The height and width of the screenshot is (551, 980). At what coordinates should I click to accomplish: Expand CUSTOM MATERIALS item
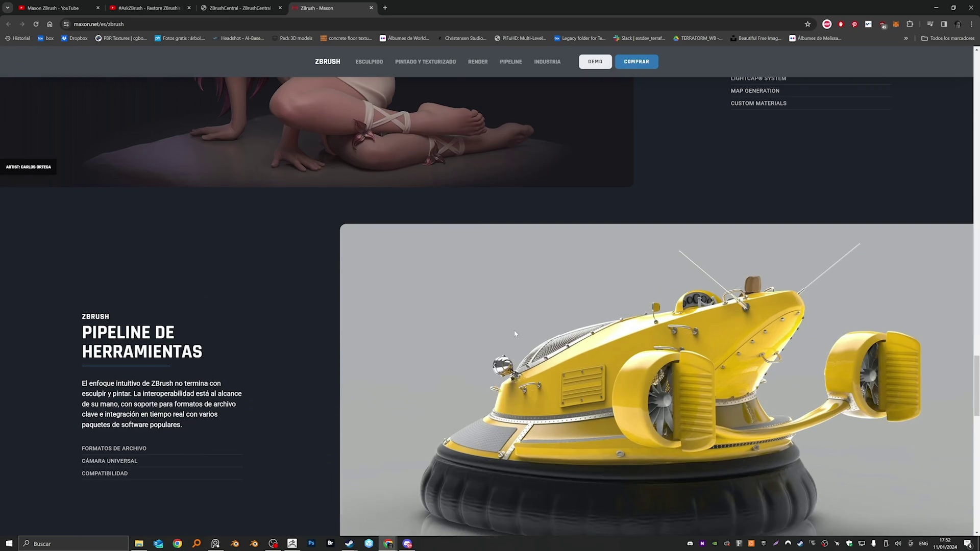click(811, 103)
